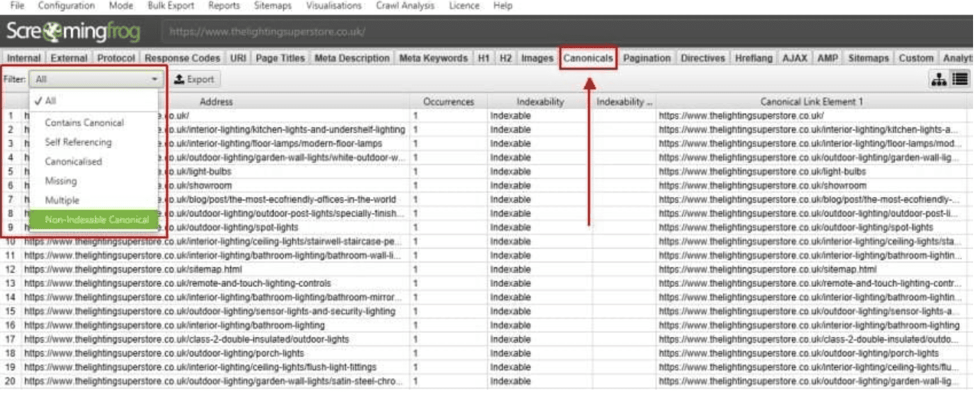
Task: Open the File menu
Action: pos(17,6)
